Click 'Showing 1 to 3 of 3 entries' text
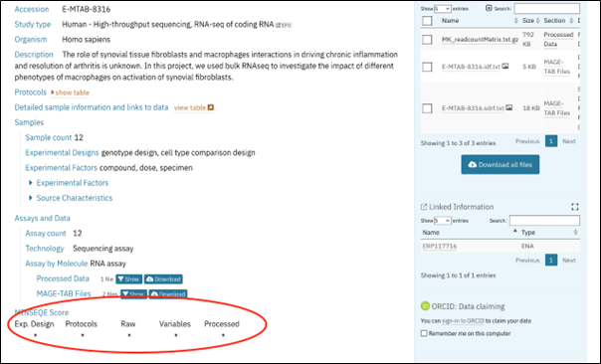Viewport: 601px width, 364px height. coord(458,143)
